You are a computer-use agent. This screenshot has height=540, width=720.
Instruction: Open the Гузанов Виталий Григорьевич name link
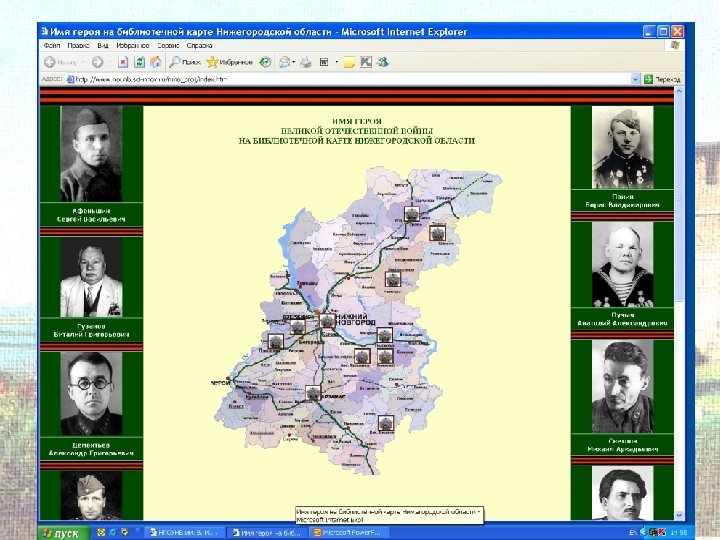tap(91, 330)
